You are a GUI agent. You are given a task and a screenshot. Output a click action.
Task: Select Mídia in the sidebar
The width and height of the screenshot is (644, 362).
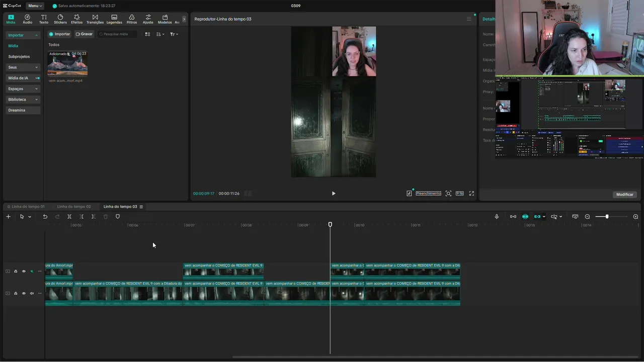[13, 46]
